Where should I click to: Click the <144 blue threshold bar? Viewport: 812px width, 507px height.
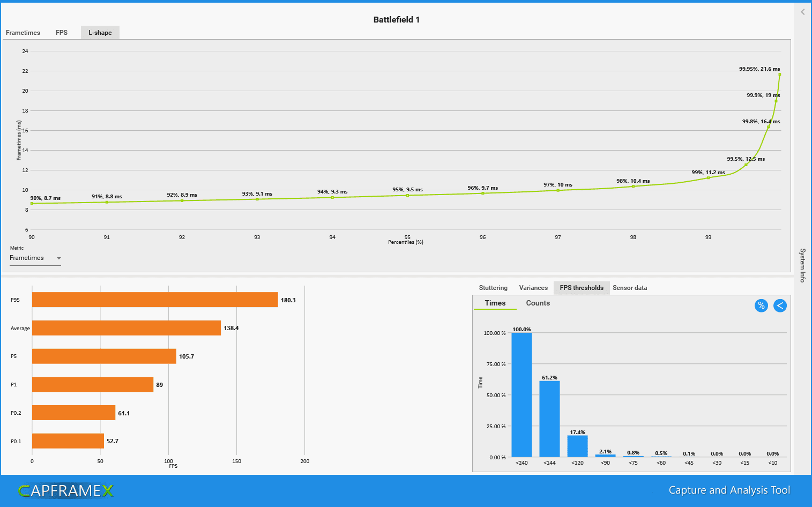[549, 419]
